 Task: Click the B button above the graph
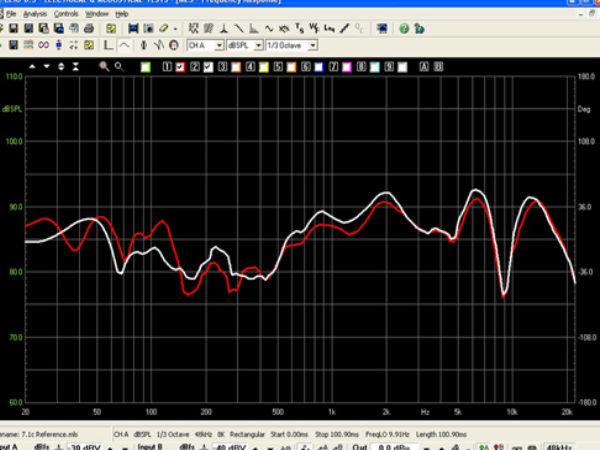(437, 66)
